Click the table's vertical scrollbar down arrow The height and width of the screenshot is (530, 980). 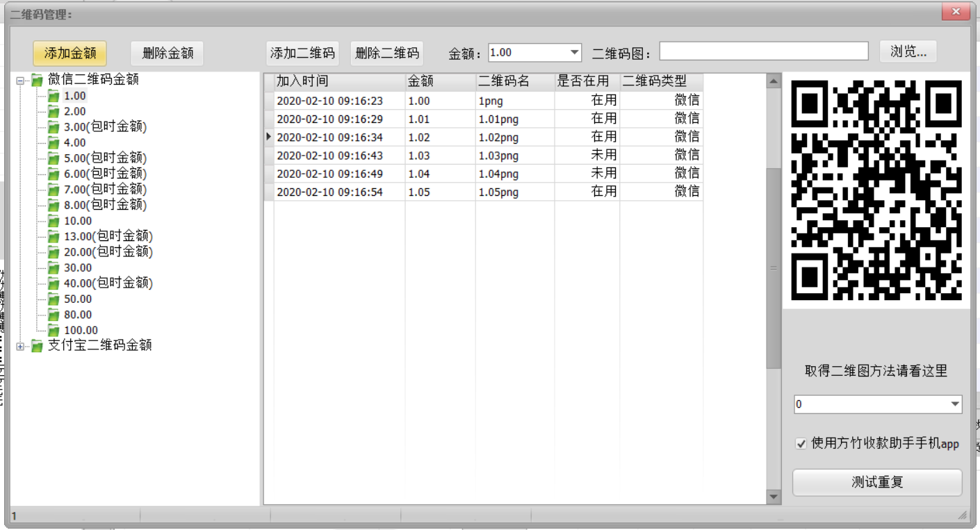pyautogui.click(x=774, y=497)
